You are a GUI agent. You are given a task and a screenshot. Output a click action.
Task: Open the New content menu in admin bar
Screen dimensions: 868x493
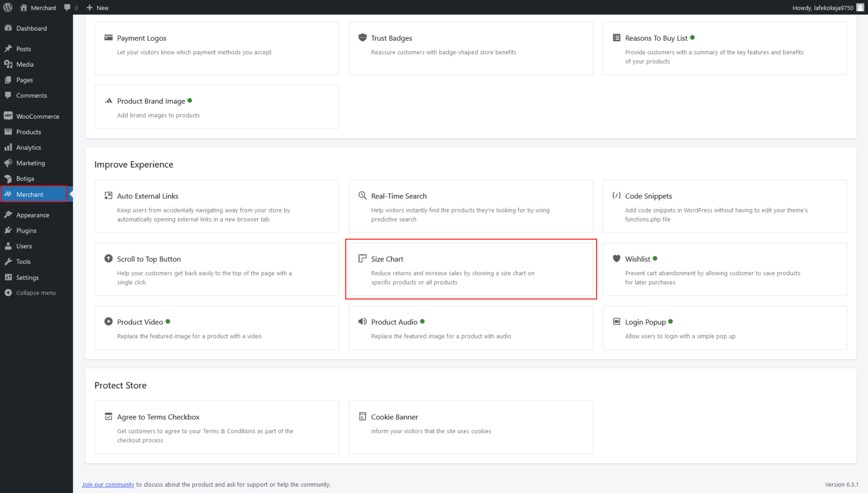coord(97,7)
